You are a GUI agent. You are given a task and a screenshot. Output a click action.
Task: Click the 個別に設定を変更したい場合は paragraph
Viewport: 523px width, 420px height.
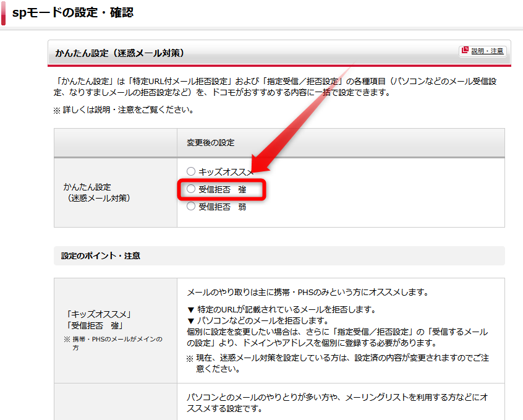pyautogui.click(x=337, y=337)
